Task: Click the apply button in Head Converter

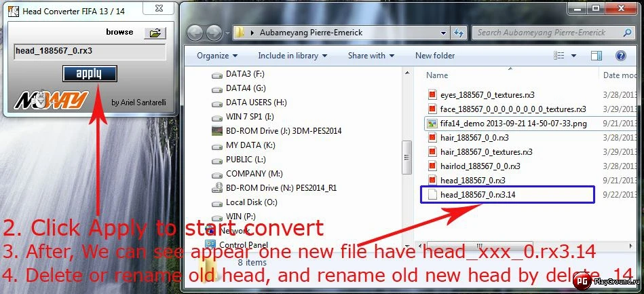Action: [x=90, y=74]
